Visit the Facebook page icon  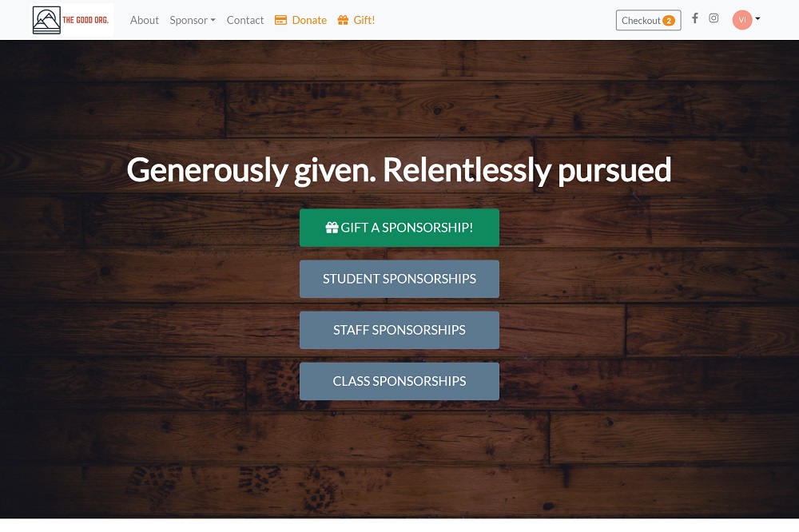click(x=694, y=18)
